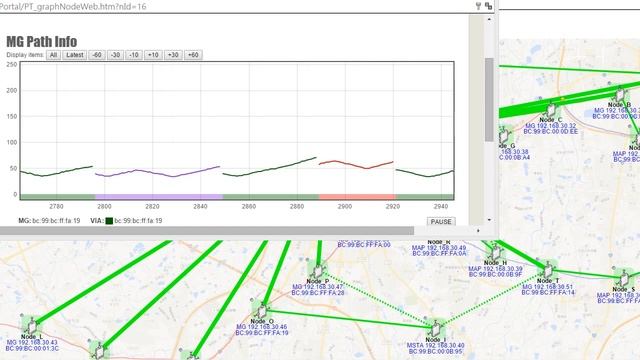The height and width of the screenshot is (360, 640).
Task: Click the purple path line on the graph
Action: pyautogui.click(x=158, y=171)
